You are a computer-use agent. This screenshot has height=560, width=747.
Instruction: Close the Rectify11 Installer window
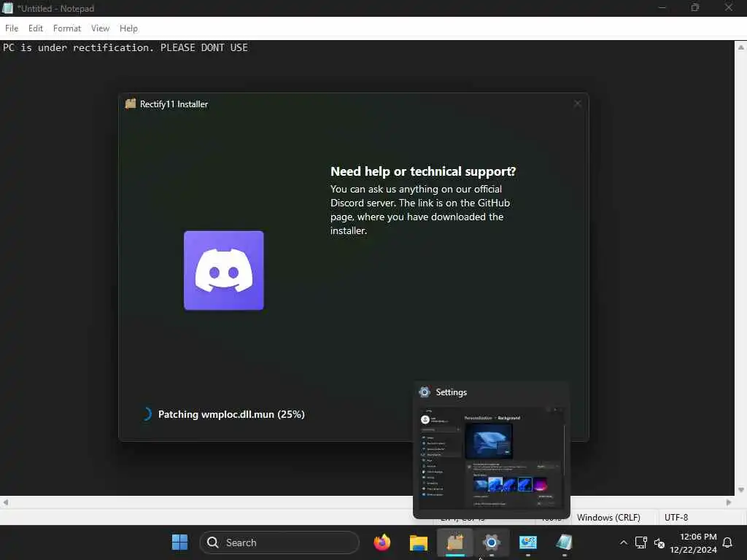point(578,104)
